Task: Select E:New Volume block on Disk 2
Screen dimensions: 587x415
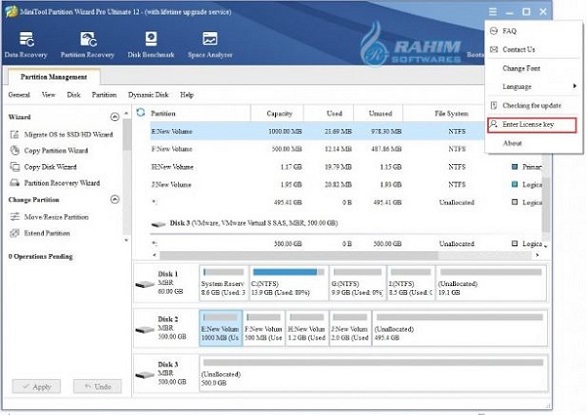Action: pos(221,328)
